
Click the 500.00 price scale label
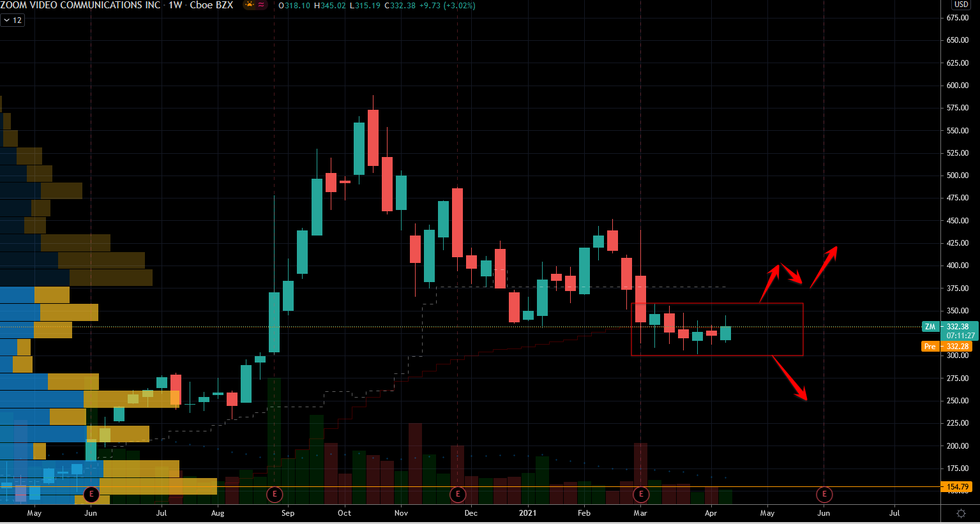coord(958,176)
